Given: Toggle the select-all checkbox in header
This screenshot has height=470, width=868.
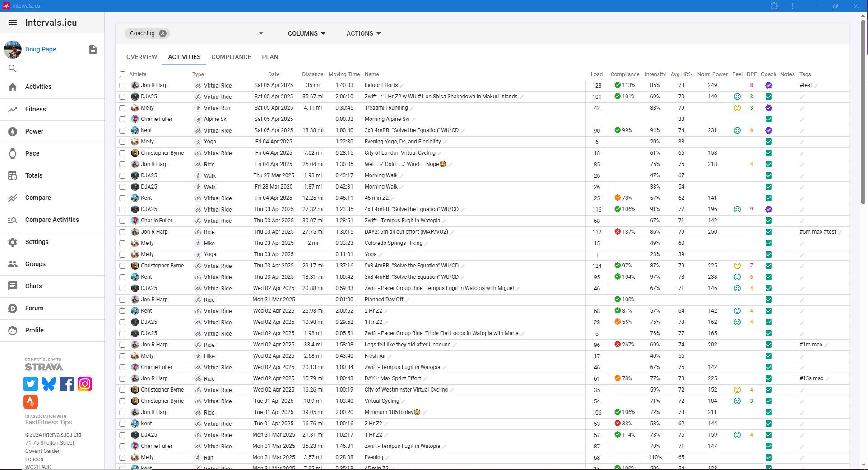Looking at the screenshot, I should 122,74.
